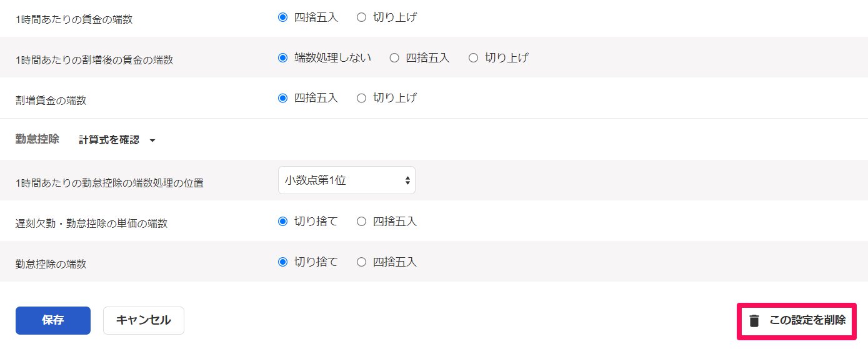Select 切り捨て for 勤怠控除の端数
This screenshot has height=349, width=868.
[x=282, y=262]
